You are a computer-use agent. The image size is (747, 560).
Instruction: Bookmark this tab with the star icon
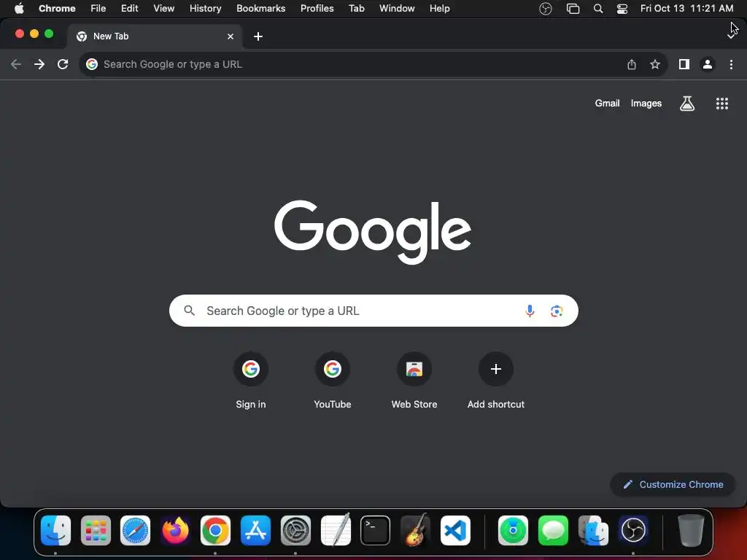pyautogui.click(x=655, y=64)
